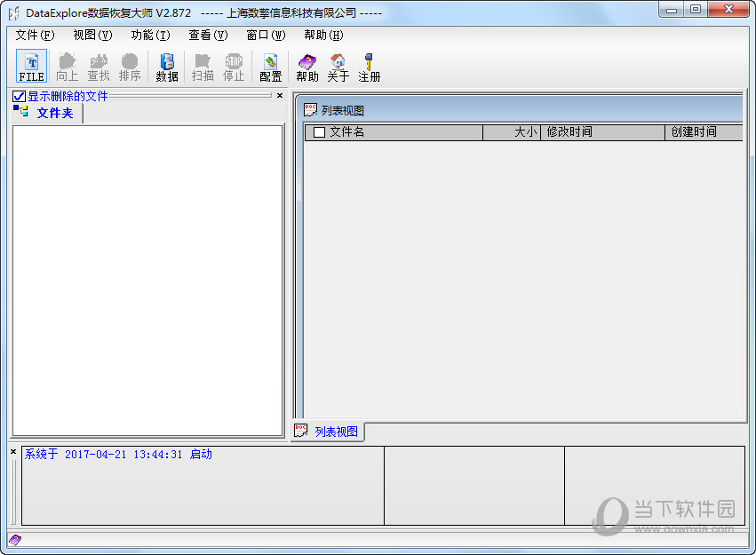756x555 pixels.
Task: Click the 数据 (data) toolbar icon
Action: [x=165, y=66]
